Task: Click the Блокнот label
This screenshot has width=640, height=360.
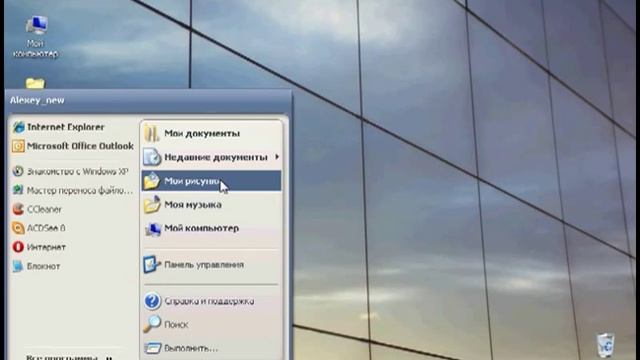Action: [x=43, y=266]
